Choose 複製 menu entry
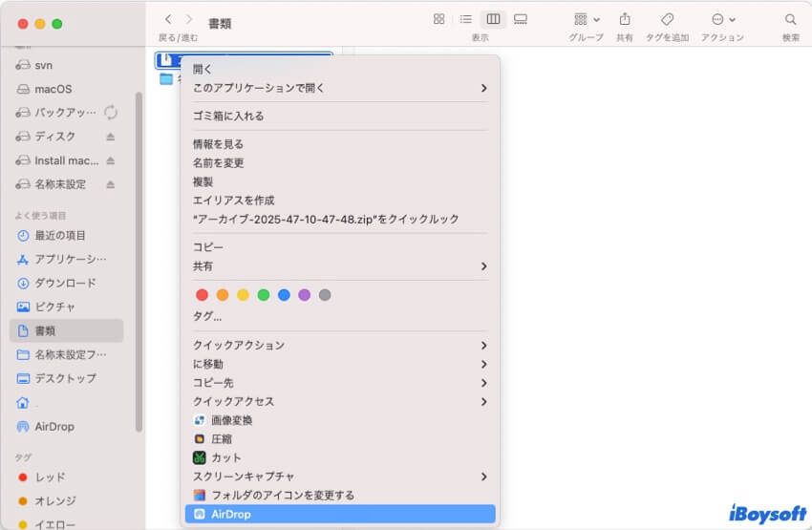This screenshot has width=812, height=530. (340, 181)
